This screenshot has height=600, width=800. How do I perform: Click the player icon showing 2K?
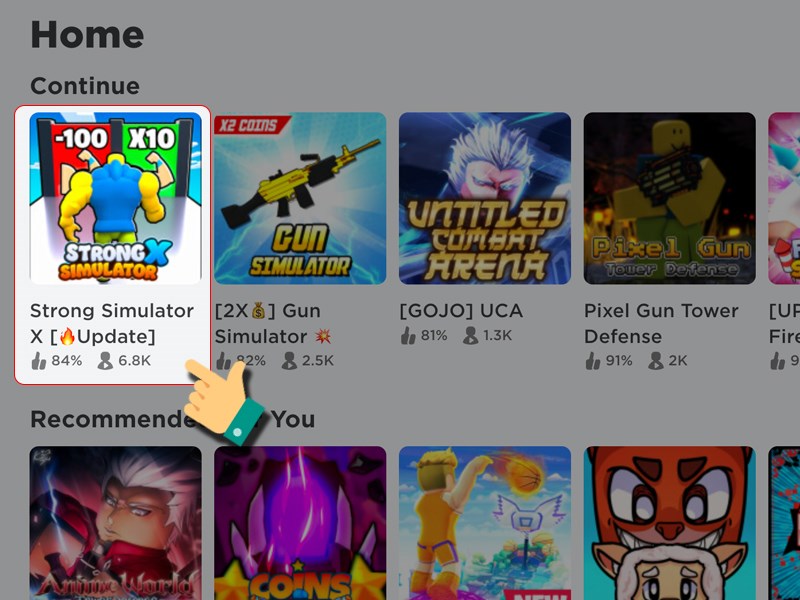655,361
